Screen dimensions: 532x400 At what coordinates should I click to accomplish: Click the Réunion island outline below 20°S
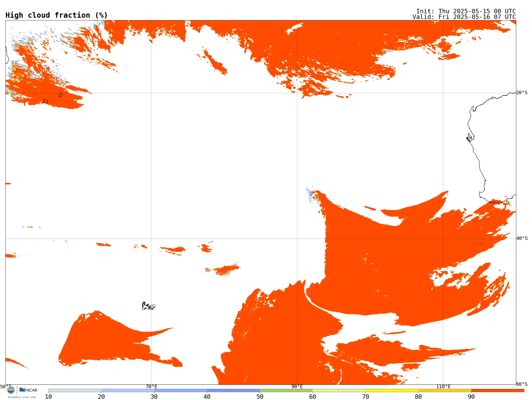(x=46, y=101)
